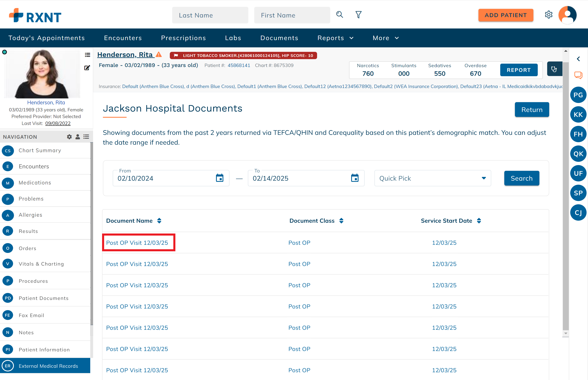Click the Last Name search field
The image size is (588, 380).
(210, 15)
